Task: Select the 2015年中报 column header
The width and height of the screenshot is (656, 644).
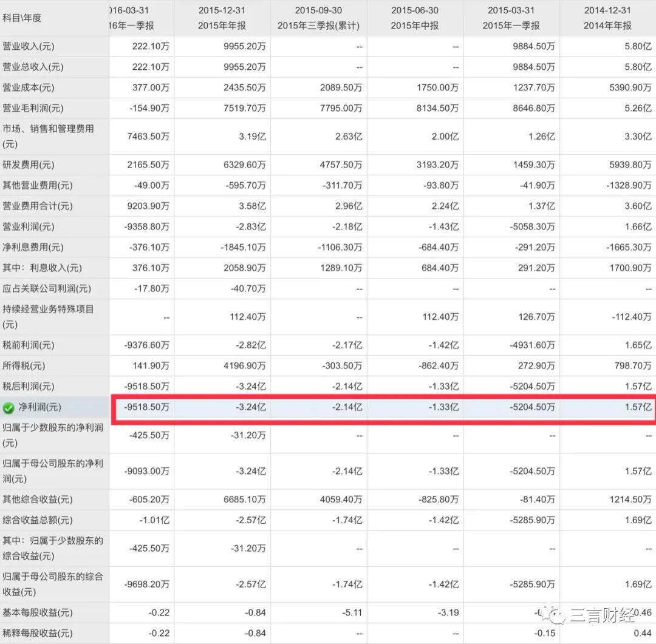Action: click(x=416, y=17)
